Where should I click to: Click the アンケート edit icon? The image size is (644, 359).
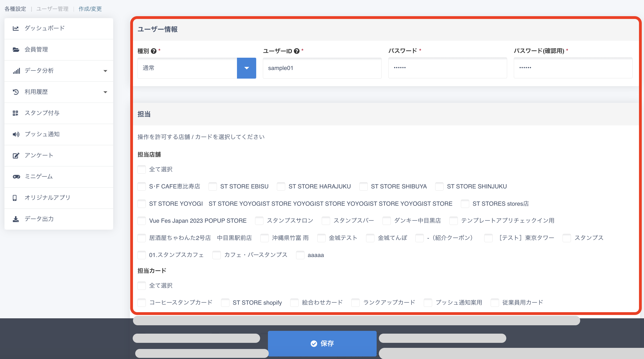pos(16,156)
